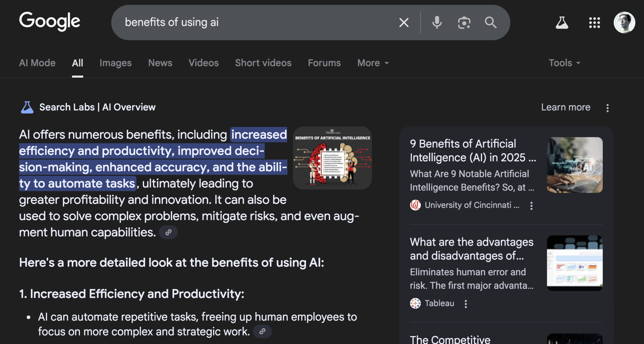Click Learn more link
Image resolution: width=644 pixels, height=344 pixels.
coord(565,107)
